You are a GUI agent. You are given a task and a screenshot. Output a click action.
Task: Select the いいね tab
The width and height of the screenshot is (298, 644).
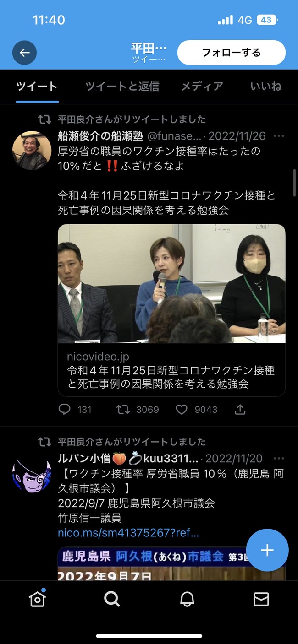[266, 86]
